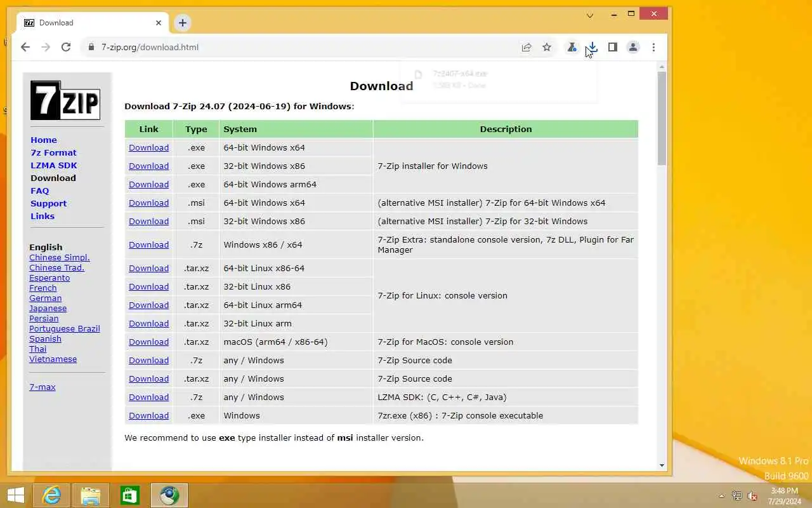Screen dimensions: 812x508
Task: Click the share page icon in address bar
Action: click(x=527, y=47)
